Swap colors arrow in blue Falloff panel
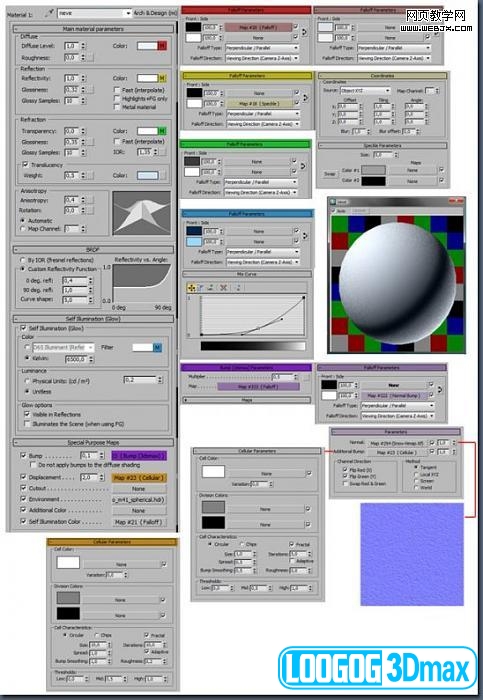The height and width of the screenshot is (700, 483). click(305, 236)
